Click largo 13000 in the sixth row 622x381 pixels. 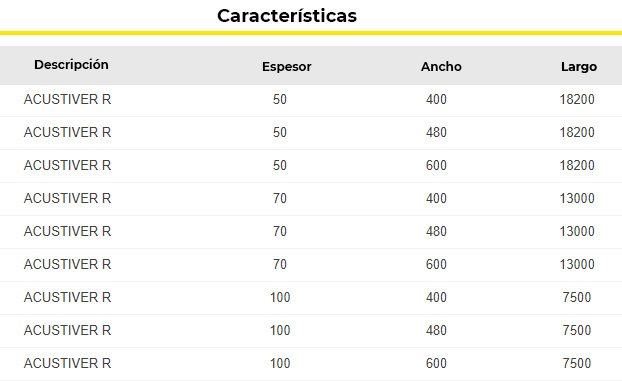click(x=577, y=264)
